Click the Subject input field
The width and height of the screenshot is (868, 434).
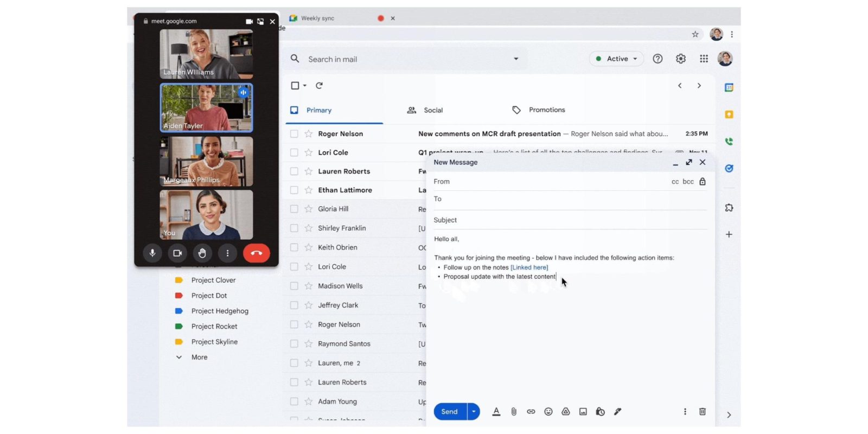pos(570,220)
